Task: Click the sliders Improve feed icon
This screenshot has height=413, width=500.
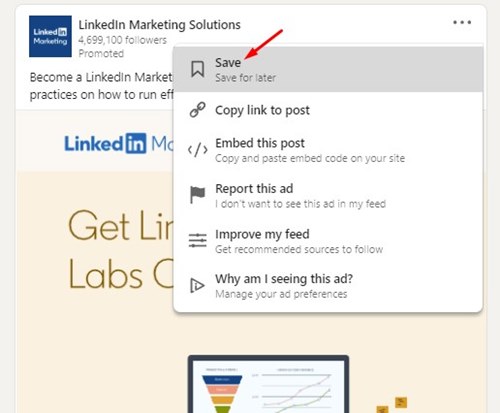Action: 198,240
